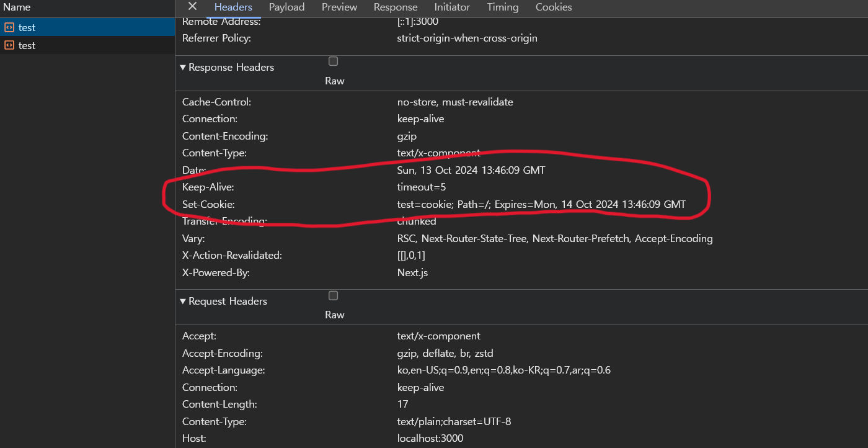
Task: Open the Cookies tab
Action: point(553,7)
